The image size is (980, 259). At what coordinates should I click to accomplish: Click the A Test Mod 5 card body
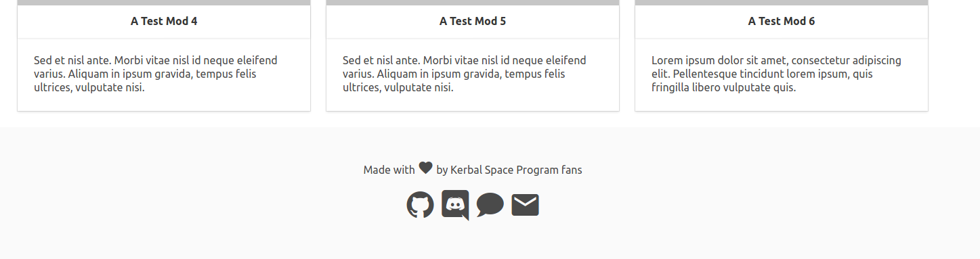[473, 74]
